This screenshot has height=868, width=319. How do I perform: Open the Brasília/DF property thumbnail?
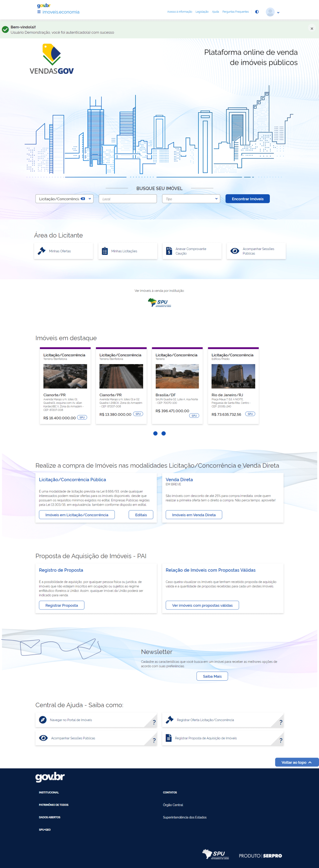tap(177, 376)
